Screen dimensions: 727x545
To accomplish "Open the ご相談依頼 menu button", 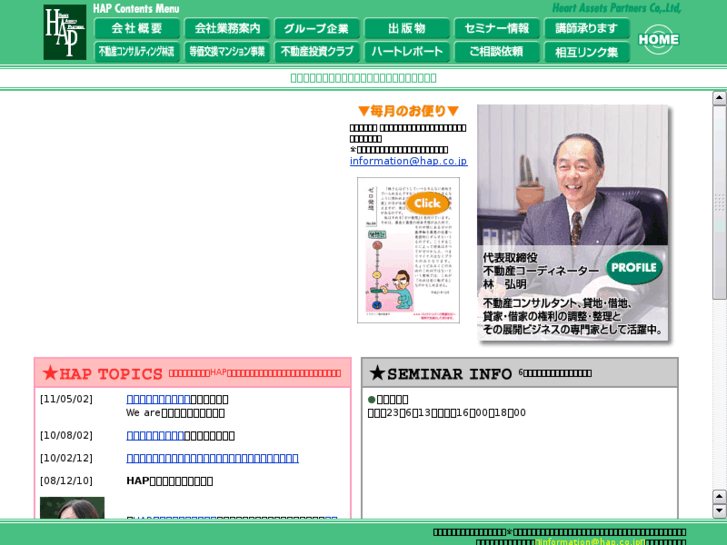I will [497, 51].
